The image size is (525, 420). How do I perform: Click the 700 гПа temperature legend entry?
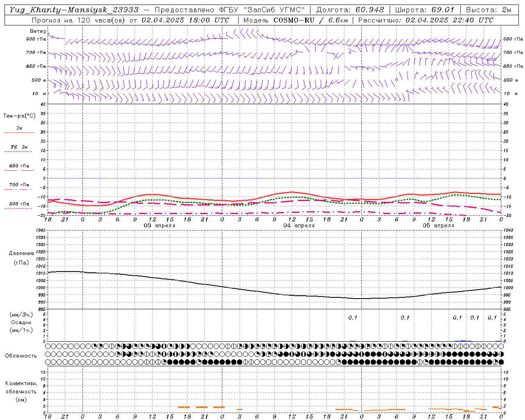pos(19,185)
